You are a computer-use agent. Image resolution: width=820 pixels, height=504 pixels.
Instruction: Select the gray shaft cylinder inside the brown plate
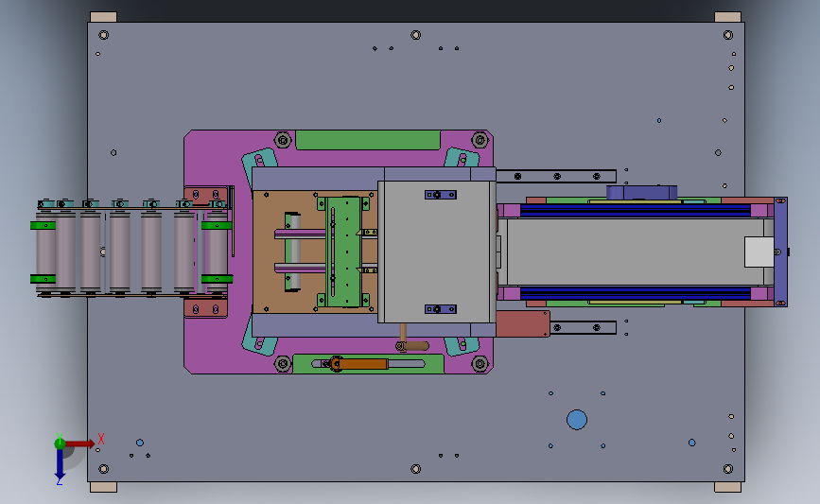pos(295,252)
